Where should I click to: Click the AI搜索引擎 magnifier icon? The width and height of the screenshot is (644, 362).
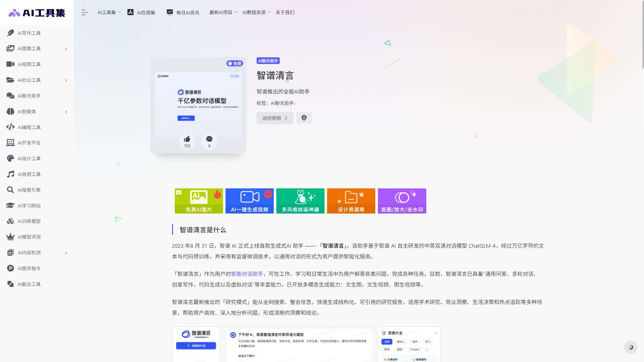point(10,190)
